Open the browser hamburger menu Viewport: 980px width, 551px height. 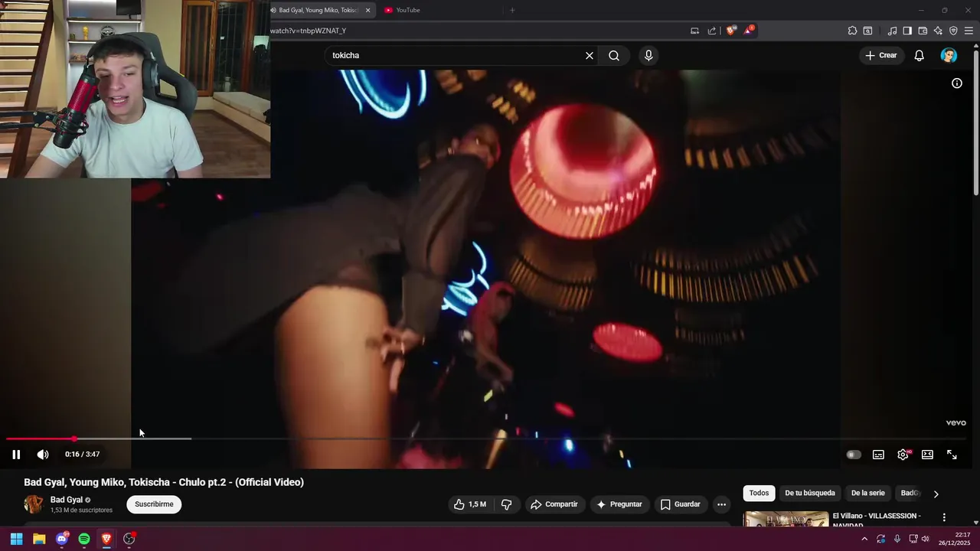969,31
